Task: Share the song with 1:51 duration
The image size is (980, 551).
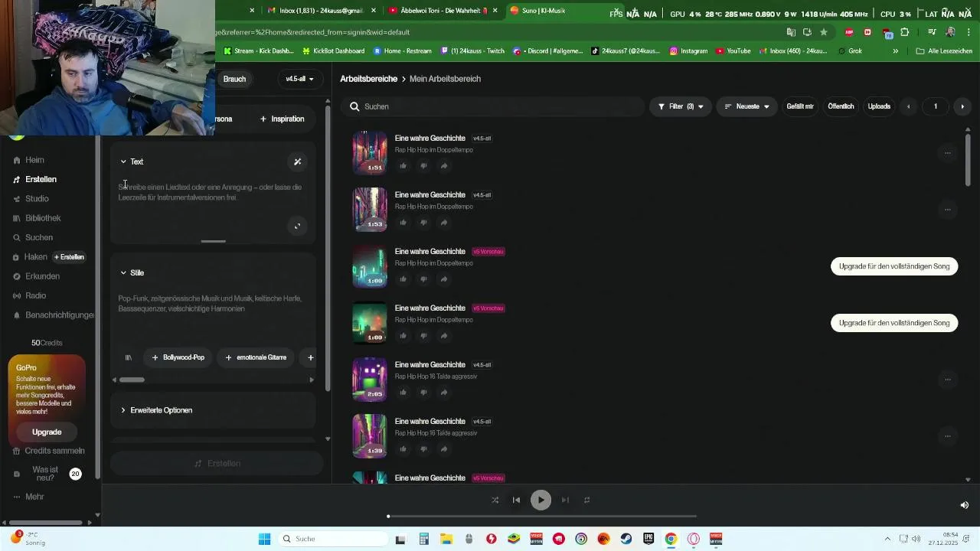Action: [444, 166]
